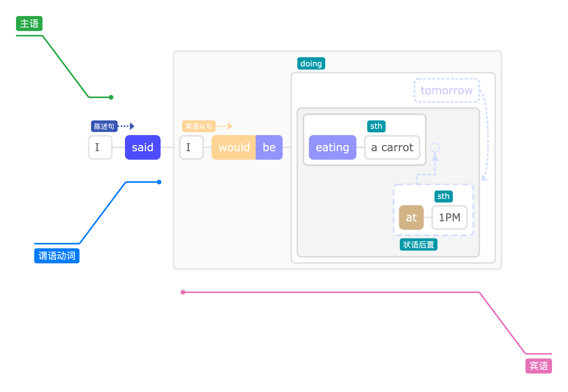Screen dimensions: 568x392
Task: Click the 状语后置 tag
Action: pyautogui.click(x=418, y=245)
